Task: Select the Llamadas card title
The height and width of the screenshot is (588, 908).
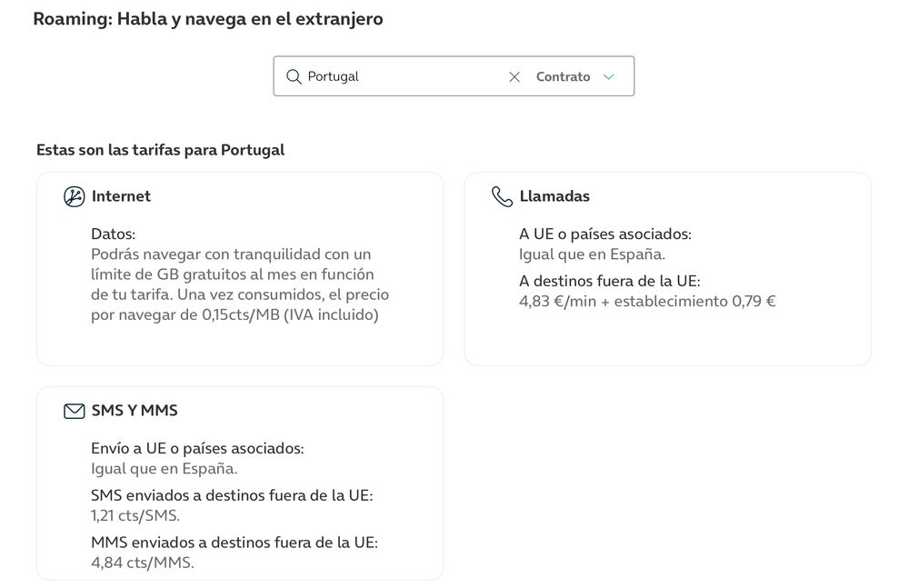Action: pos(554,196)
